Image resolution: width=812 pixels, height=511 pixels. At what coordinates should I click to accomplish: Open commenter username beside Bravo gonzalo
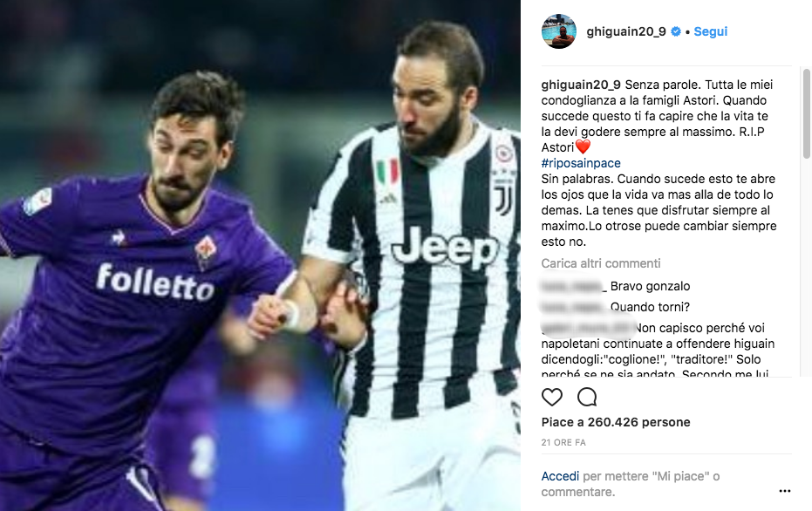coord(574,286)
